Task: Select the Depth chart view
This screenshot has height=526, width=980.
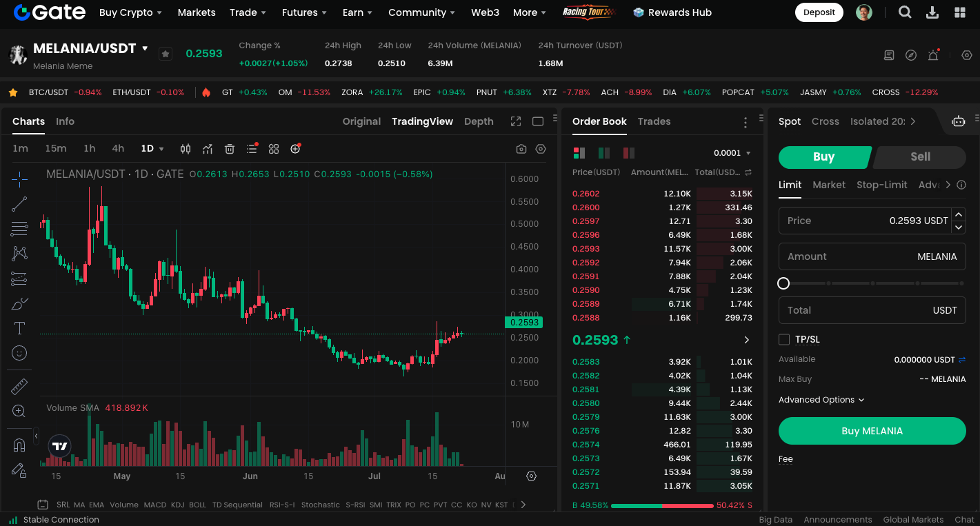Action: 479,121
